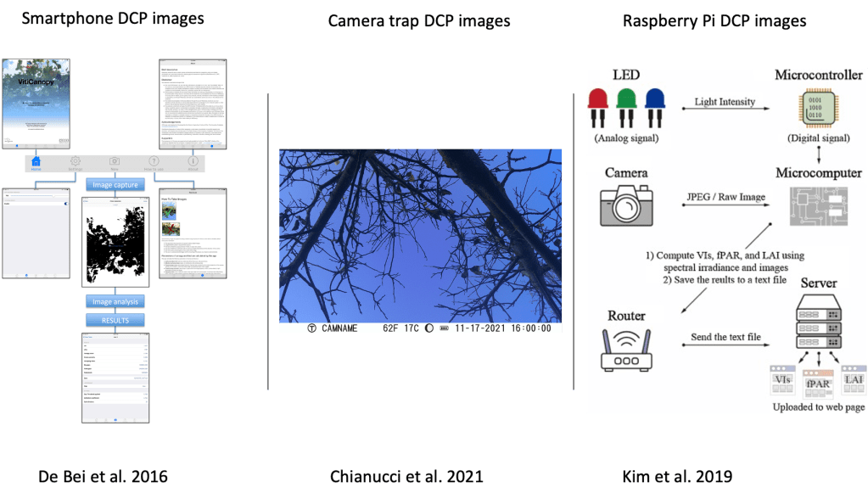The width and height of the screenshot is (868, 499).
Task: Open the fPAR web page thumbnail
Action: point(817,382)
